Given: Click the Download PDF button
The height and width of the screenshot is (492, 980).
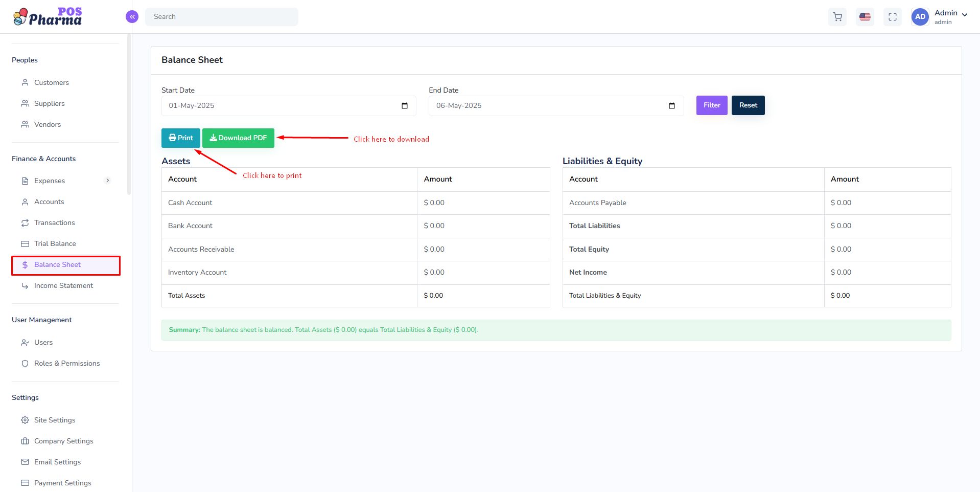Looking at the screenshot, I should pos(238,138).
